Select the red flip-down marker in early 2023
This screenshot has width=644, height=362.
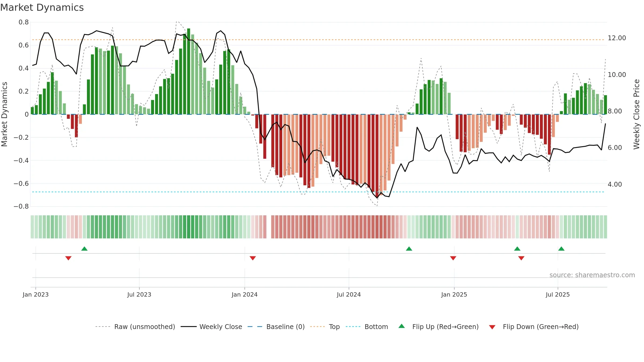68,258
